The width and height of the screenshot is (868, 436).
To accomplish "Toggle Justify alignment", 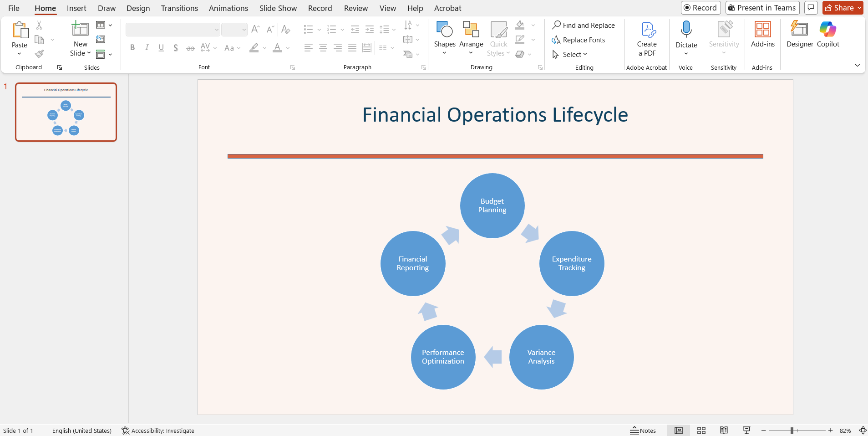I will point(352,47).
